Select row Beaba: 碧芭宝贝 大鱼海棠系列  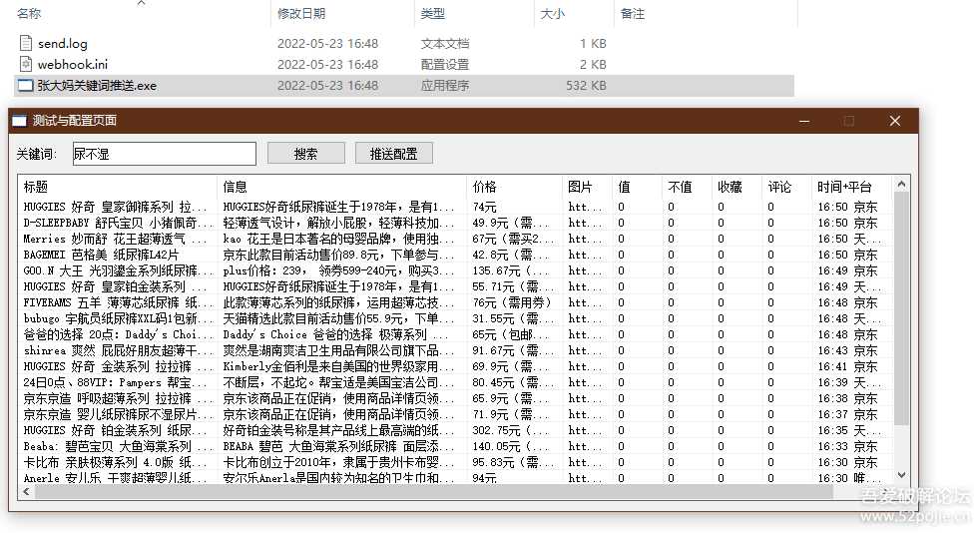pos(456,446)
